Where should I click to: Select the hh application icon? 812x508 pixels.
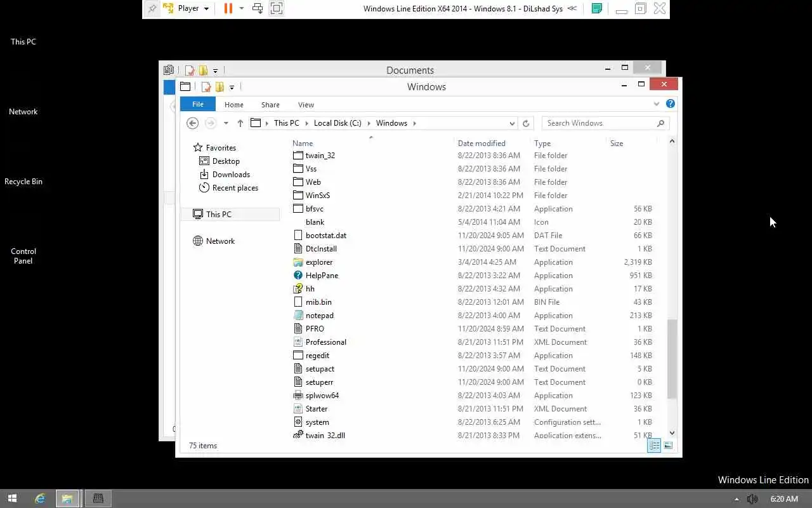[298, 289]
